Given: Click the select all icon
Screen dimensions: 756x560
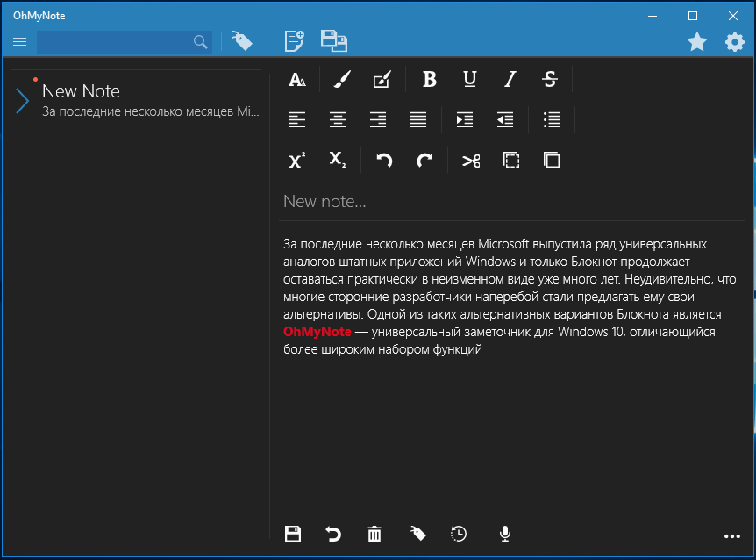Looking at the screenshot, I should pyautogui.click(x=511, y=160).
